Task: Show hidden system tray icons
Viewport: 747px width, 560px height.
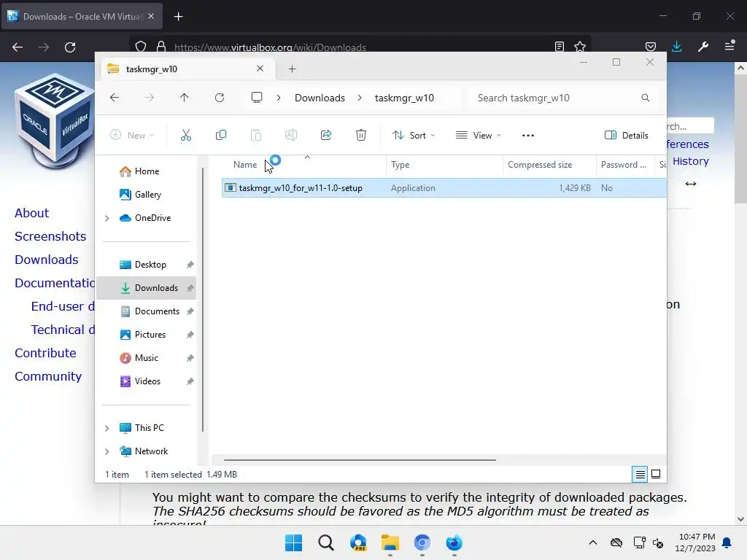Action: pos(592,542)
